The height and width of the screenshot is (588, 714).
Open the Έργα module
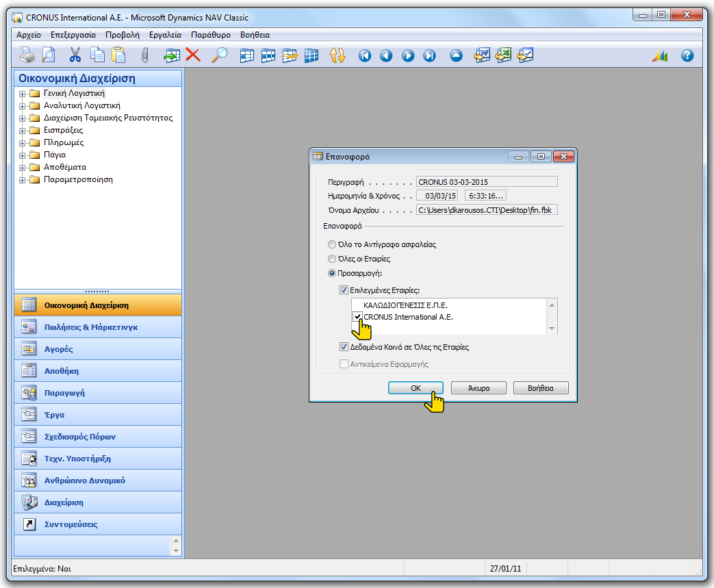98,414
